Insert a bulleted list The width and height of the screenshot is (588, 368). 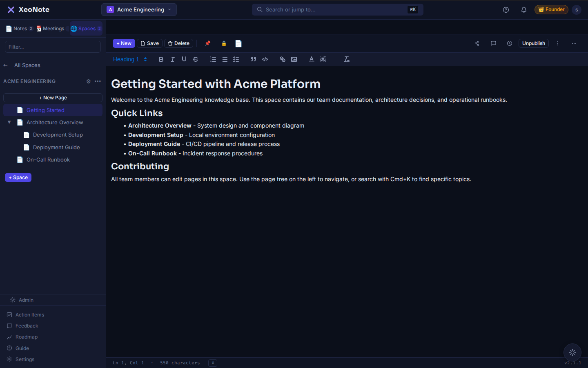pyautogui.click(x=225, y=59)
